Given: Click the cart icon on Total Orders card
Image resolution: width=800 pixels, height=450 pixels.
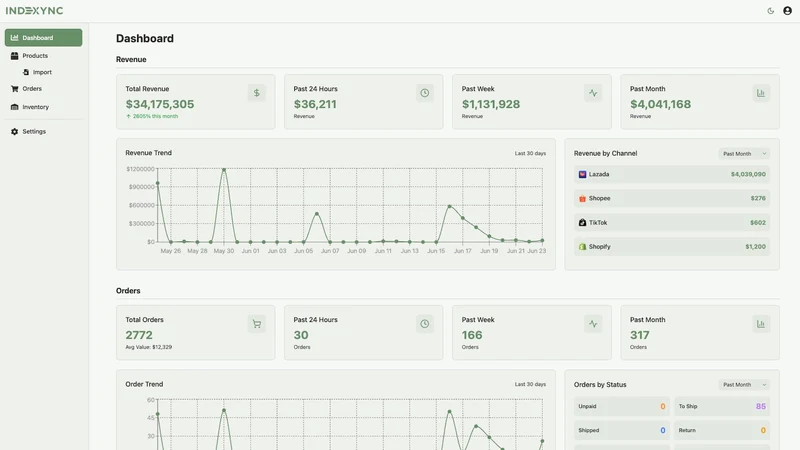Looking at the screenshot, I should pos(257,324).
